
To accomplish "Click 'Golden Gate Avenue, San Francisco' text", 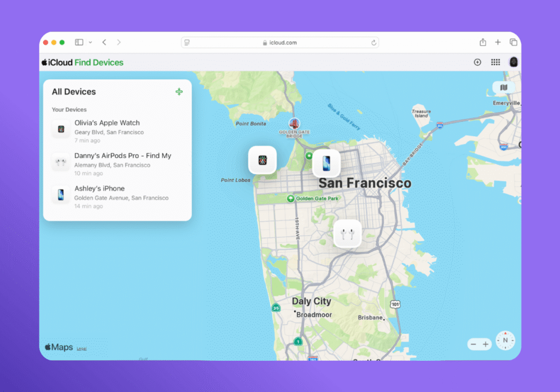I will (121, 198).
